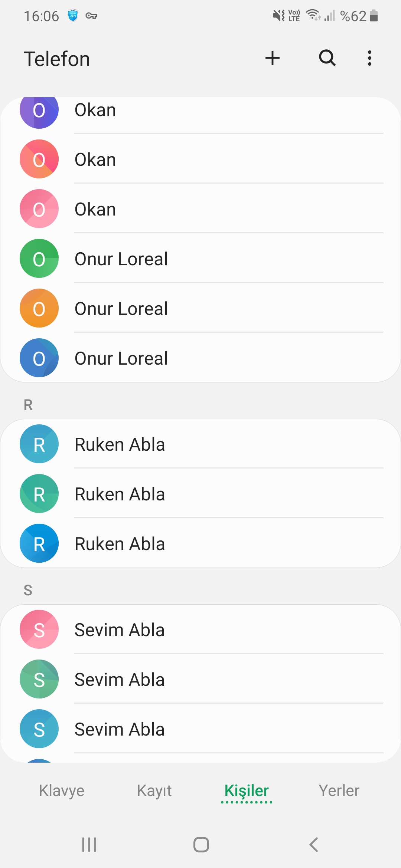Select the Kişiler tab
This screenshot has height=868, width=401.
click(247, 791)
